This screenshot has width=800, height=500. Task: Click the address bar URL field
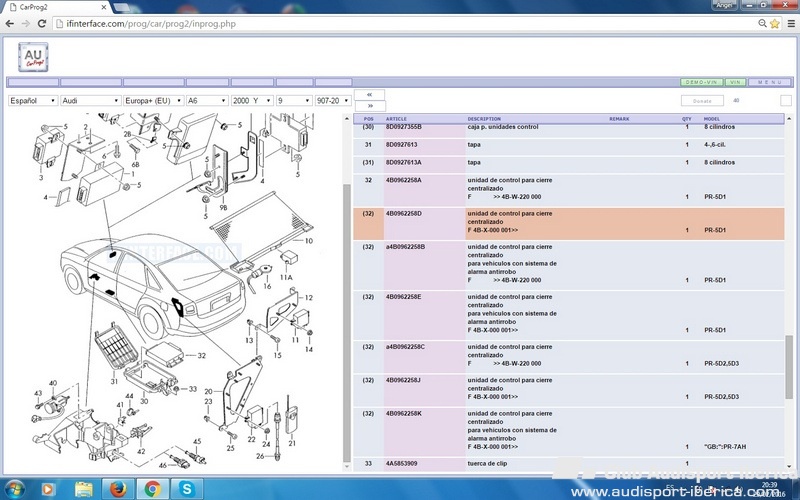click(403, 23)
